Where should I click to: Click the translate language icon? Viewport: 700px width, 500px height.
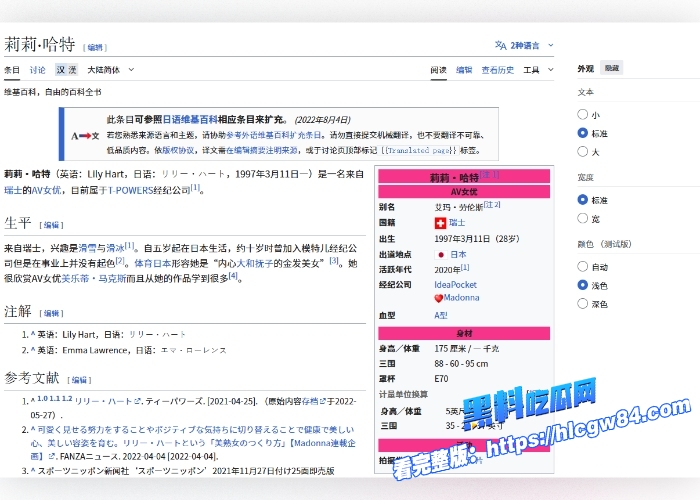coord(500,45)
